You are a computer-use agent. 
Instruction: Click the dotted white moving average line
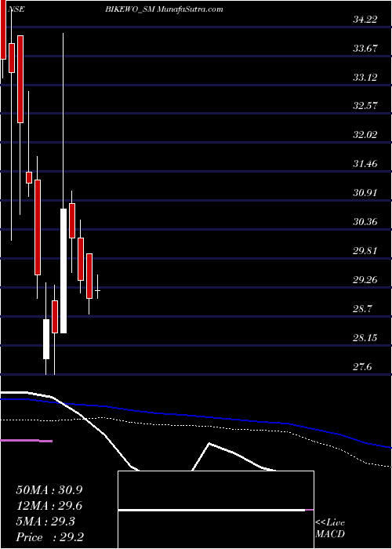coord(196,425)
